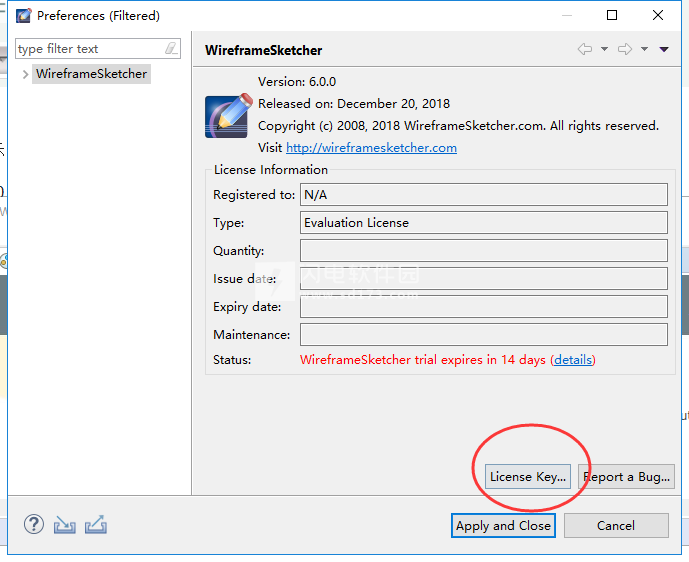Click the empty Issue date field
Viewport: 689px width, 562px height.
point(484,279)
